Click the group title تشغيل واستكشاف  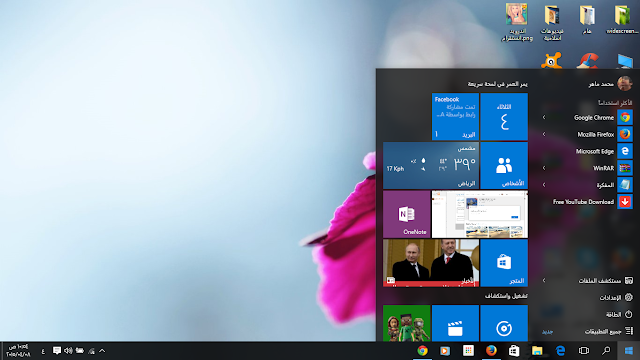pyautogui.click(x=506, y=296)
